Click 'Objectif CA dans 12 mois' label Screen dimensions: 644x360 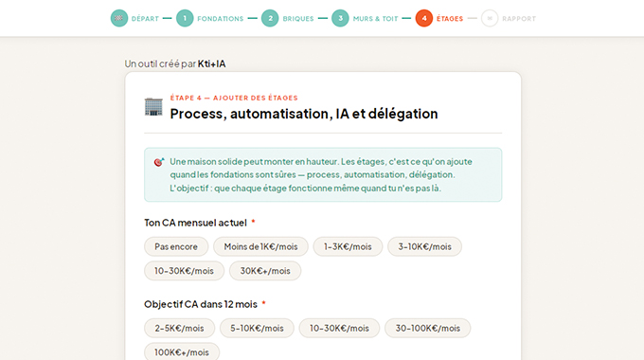pyautogui.click(x=201, y=304)
